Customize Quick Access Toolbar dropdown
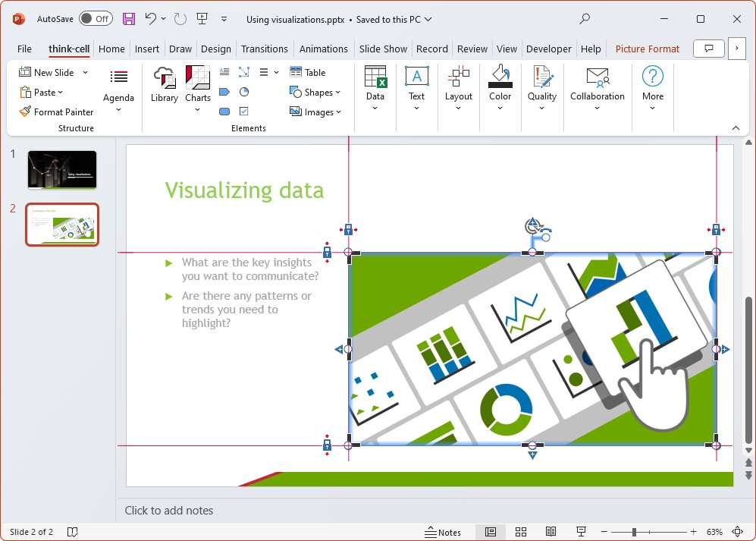756x541 pixels. [224, 19]
